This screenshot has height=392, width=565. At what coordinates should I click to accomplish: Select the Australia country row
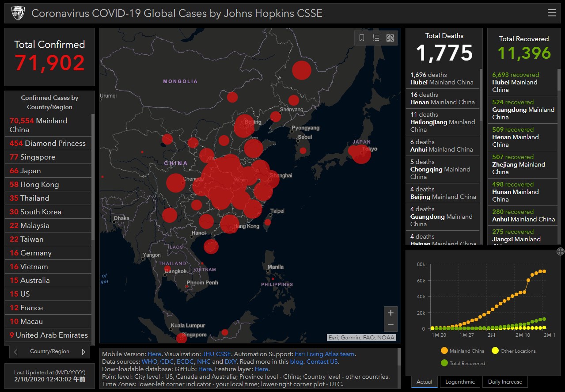click(x=48, y=280)
